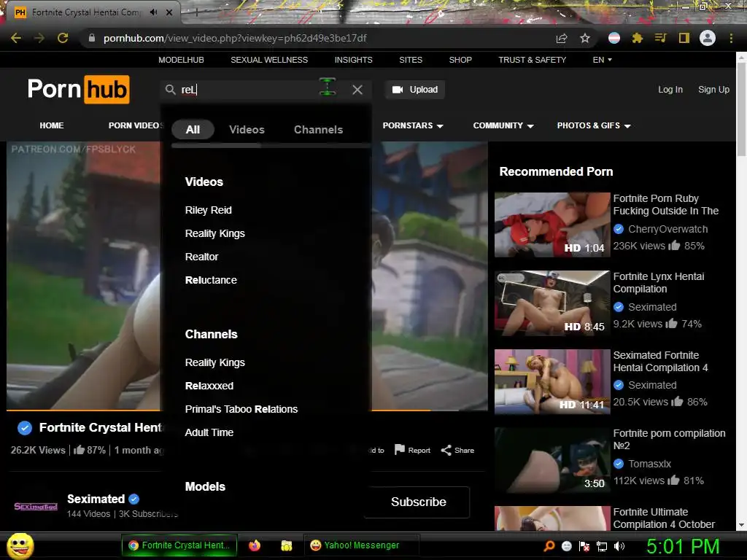Select the Reluctance search suggestion

tap(211, 280)
